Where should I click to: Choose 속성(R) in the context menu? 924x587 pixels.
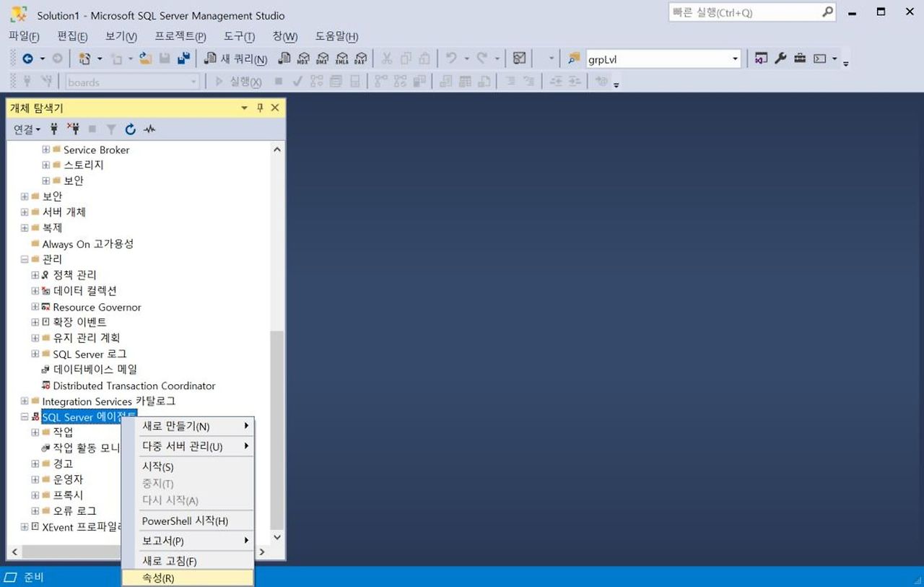[188, 578]
